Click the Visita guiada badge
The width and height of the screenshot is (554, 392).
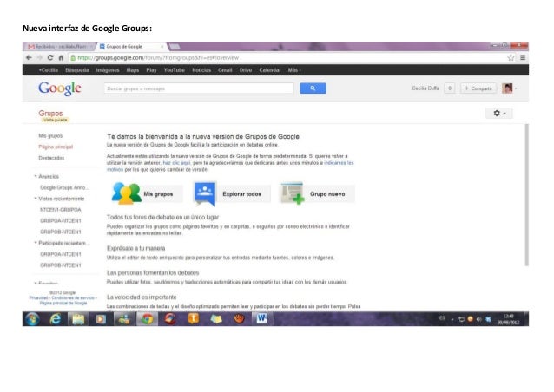point(55,120)
